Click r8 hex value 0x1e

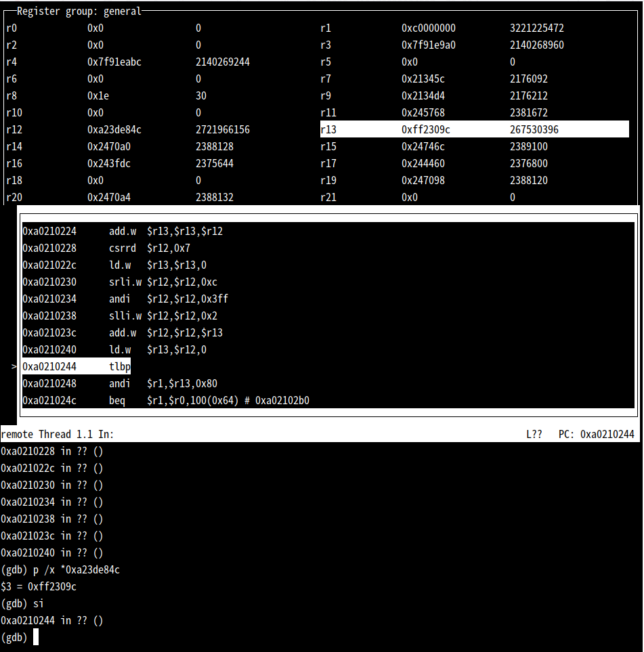(98, 95)
